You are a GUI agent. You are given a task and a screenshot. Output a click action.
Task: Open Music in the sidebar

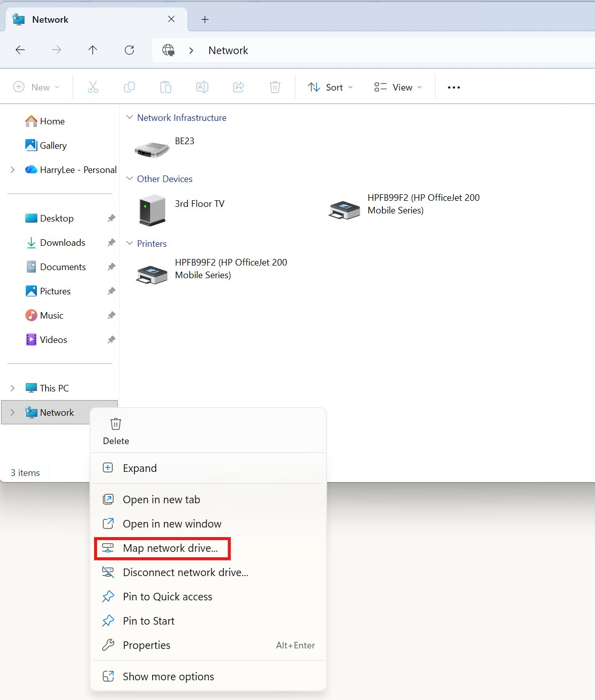point(44,316)
